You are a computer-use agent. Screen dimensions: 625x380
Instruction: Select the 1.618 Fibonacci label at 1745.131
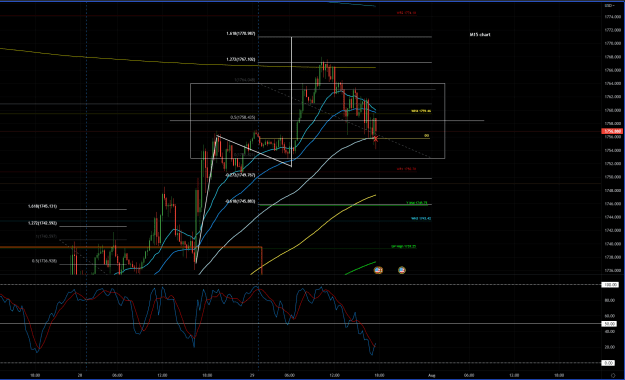pyautogui.click(x=42, y=207)
